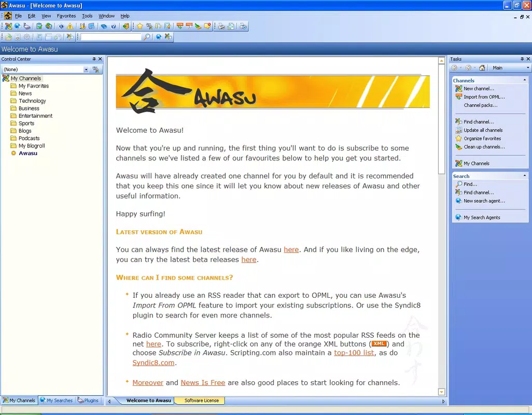Click the blue book toolbar icon
The width and height of the screenshot is (532, 415).
104,26
